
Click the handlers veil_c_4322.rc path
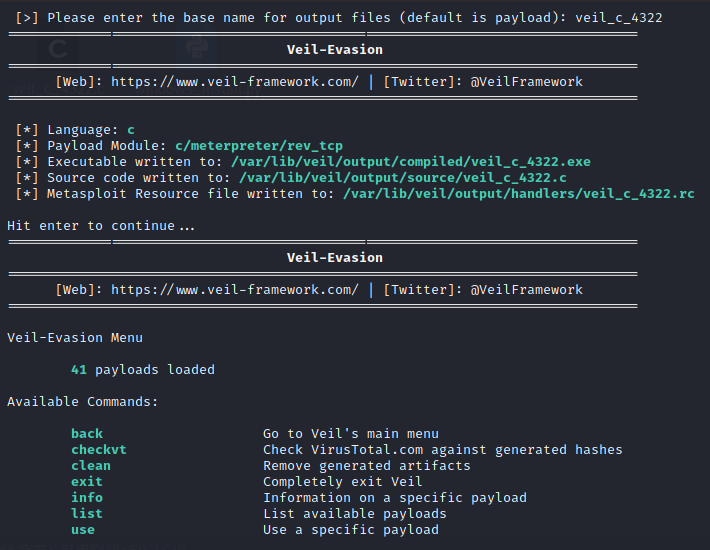pos(519,194)
